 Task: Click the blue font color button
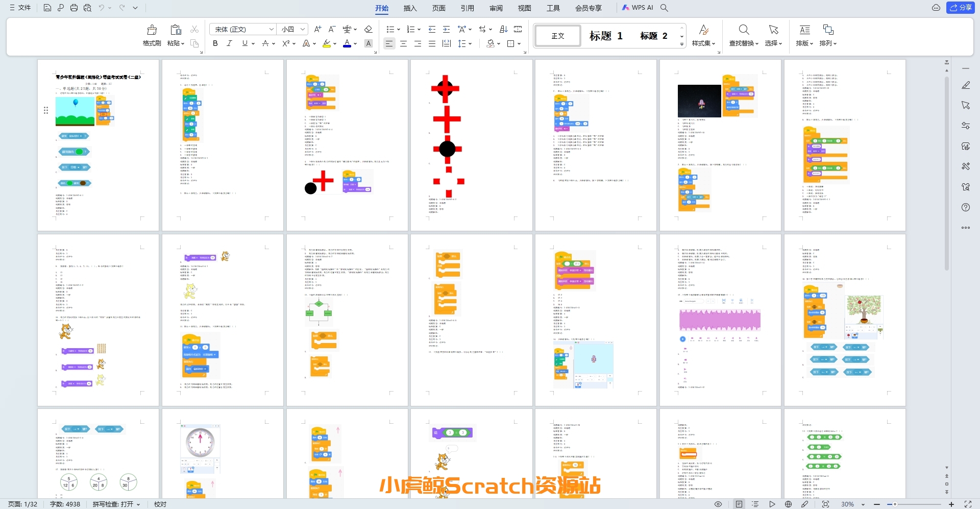[347, 43]
